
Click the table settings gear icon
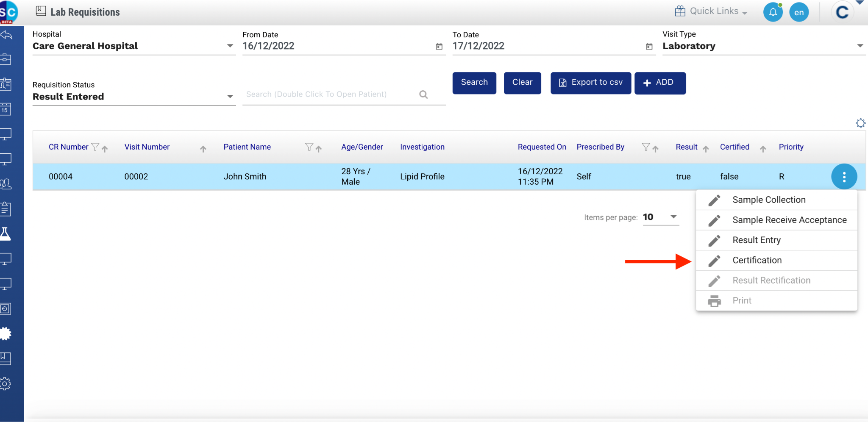(860, 123)
